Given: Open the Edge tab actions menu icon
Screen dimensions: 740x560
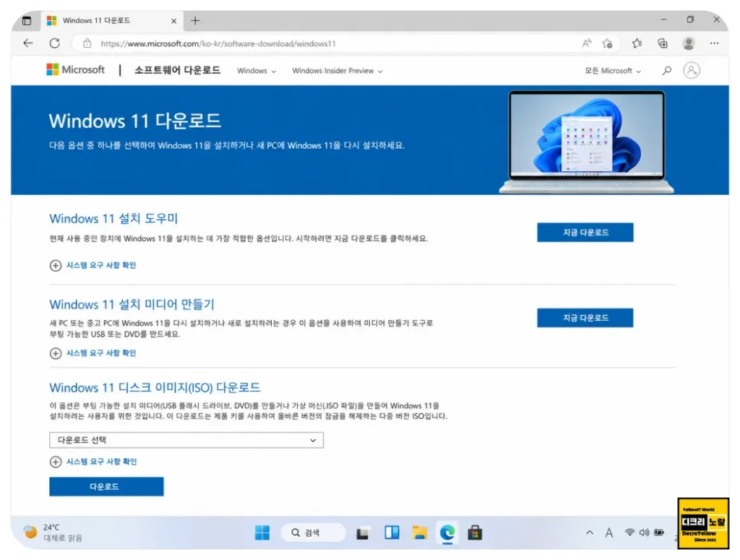Looking at the screenshot, I should point(27,20).
